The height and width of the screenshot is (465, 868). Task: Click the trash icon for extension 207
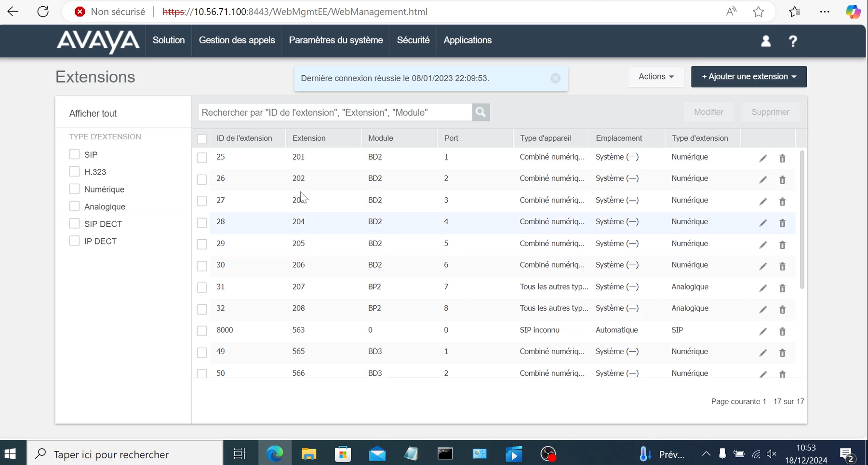click(x=782, y=288)
